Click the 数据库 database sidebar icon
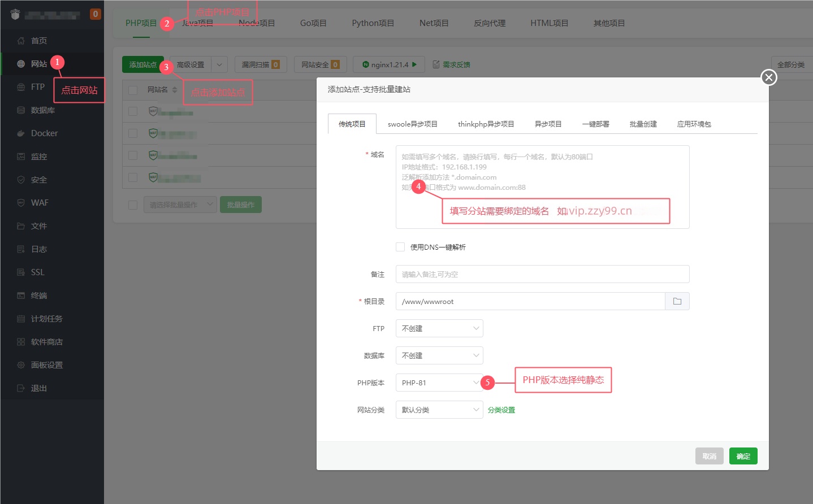Image resolution: width=813 pixels, height=504 pixels. pyautogui.click(x=21, y=110)
